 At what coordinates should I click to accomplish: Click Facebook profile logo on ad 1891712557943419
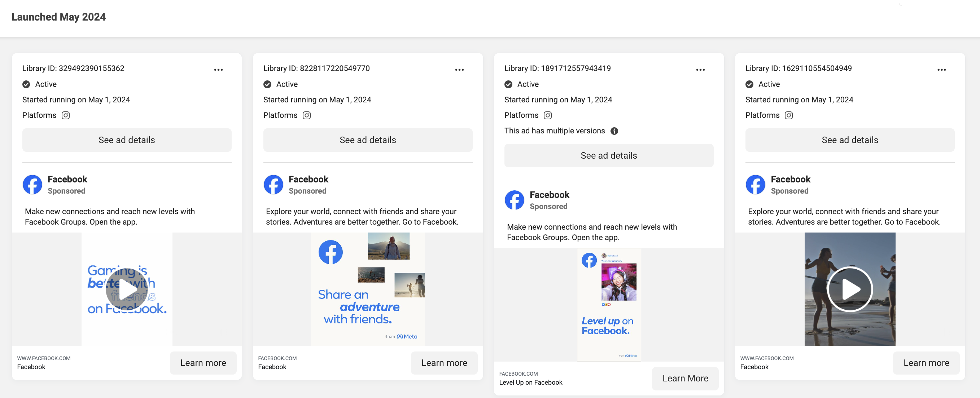(514, 200)
